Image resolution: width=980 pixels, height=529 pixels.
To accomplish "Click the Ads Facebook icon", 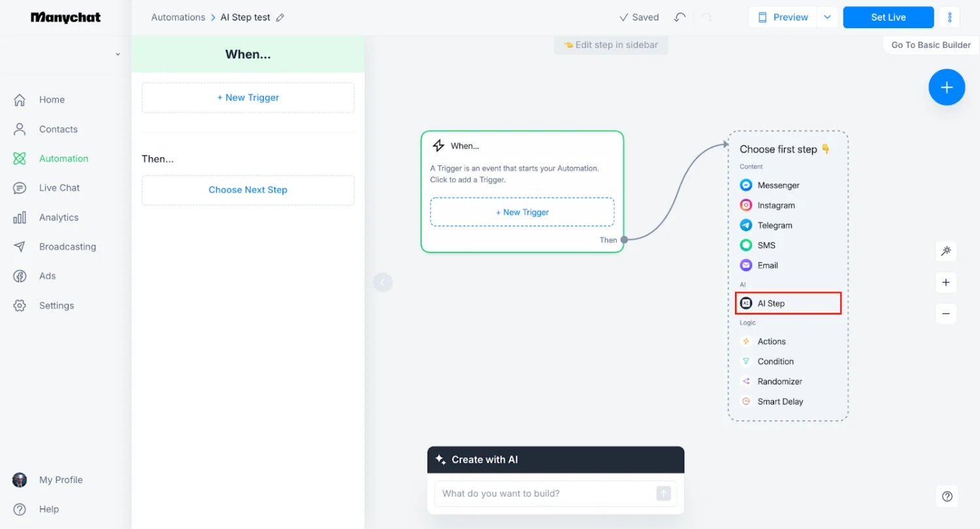I will (20, 276).
